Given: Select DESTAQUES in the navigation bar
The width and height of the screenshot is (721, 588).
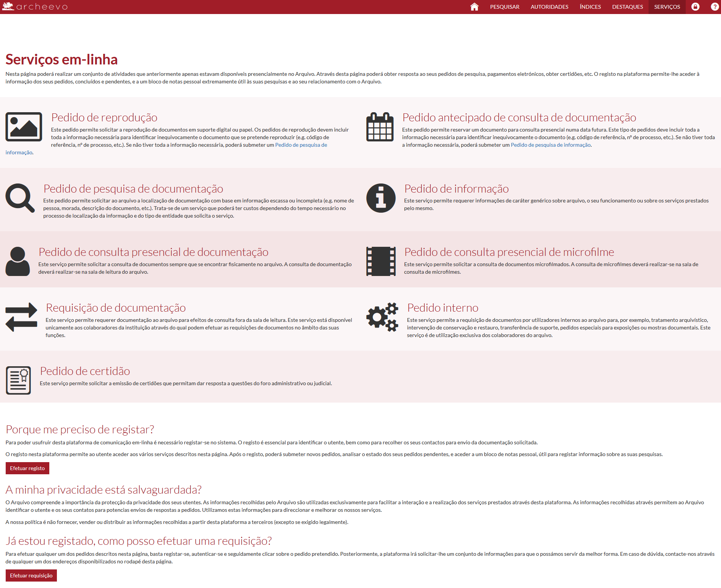Looking at the screenshot, I should point(627,7).
